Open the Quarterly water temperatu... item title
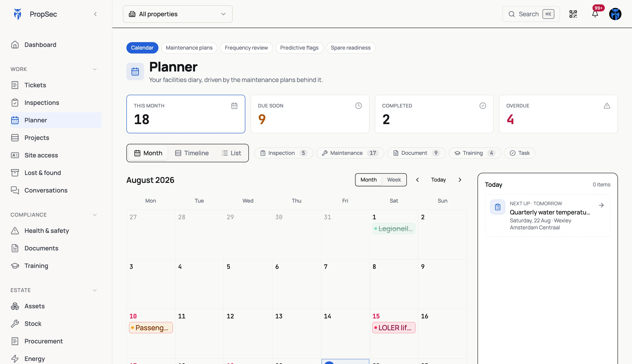 tap(550, 212)
